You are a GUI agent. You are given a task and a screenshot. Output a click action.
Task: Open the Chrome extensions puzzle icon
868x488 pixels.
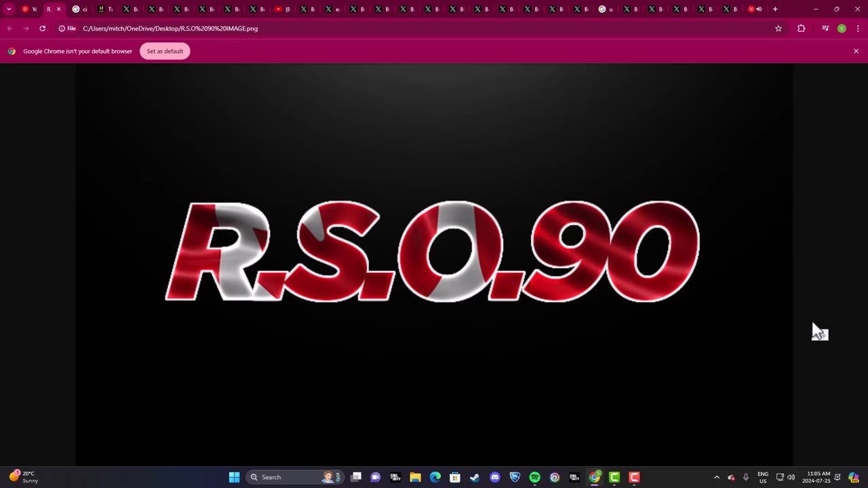[x=801, y=28]
